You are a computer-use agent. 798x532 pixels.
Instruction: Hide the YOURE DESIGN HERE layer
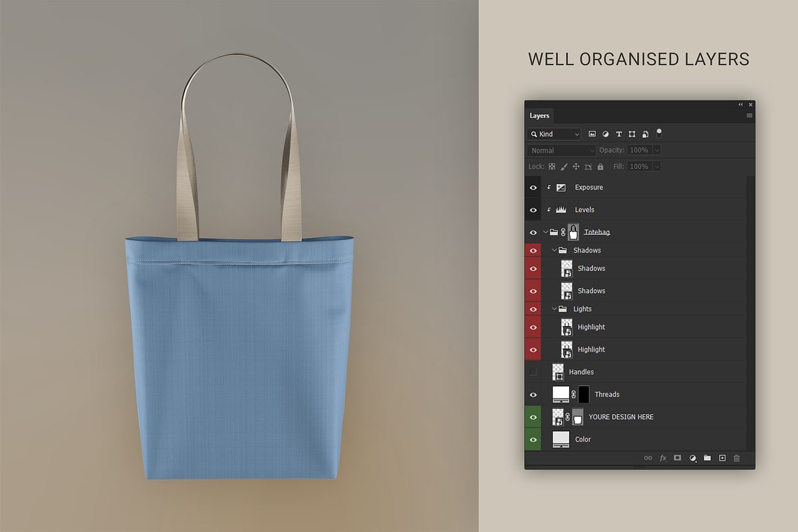click(x=533, y=417)
